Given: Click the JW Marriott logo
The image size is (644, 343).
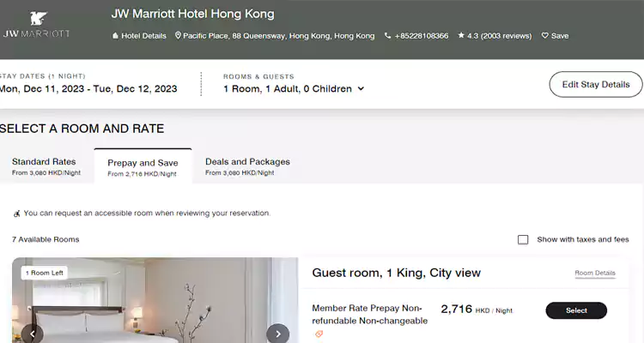Looking at the screenshot, I should [x=36, y=26].
